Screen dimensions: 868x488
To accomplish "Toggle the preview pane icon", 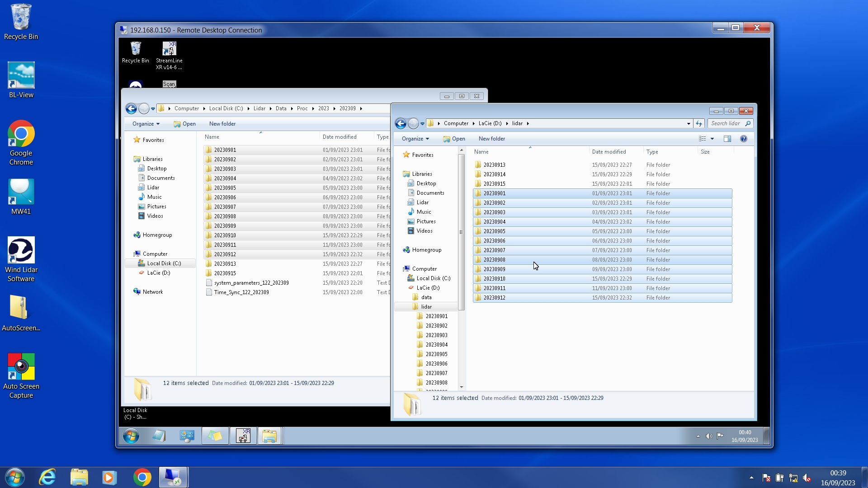I will (727, 139).
